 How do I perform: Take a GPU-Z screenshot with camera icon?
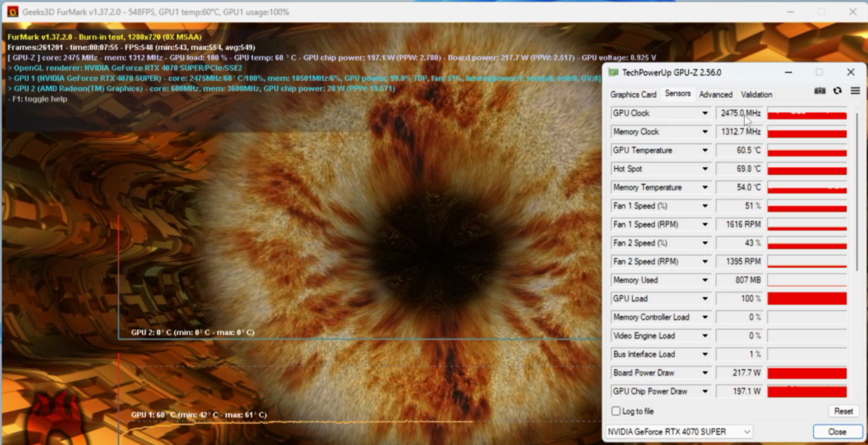point(819,91)
